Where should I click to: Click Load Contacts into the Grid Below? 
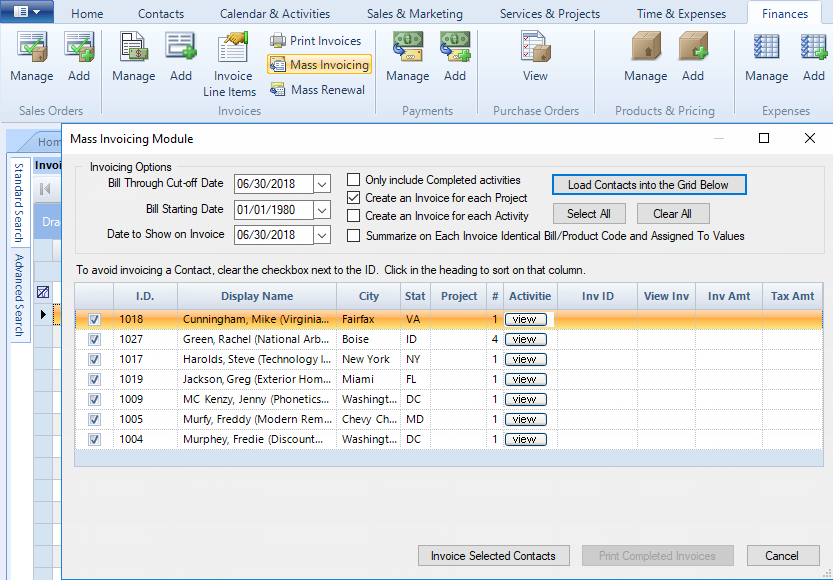[649, 185]
